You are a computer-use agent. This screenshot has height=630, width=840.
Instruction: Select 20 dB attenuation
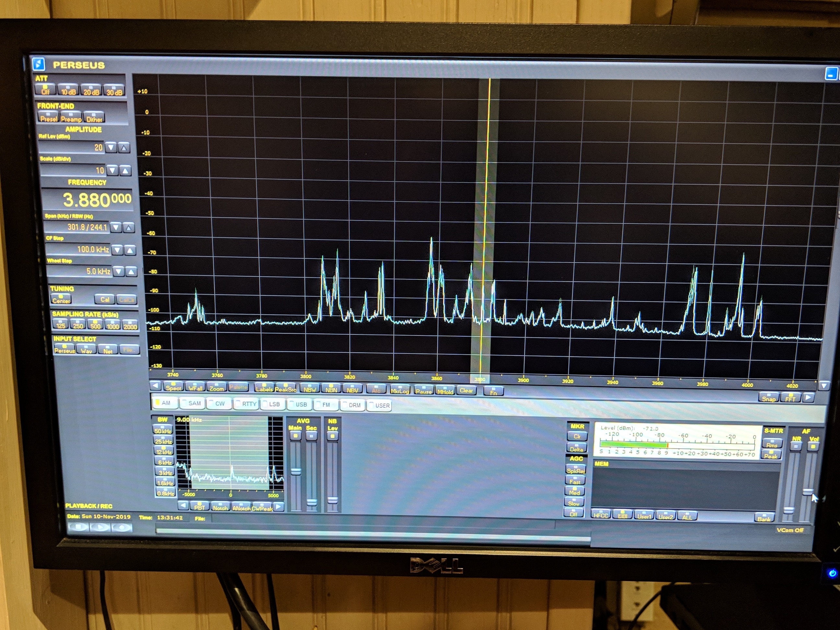[x=91, y=91]
